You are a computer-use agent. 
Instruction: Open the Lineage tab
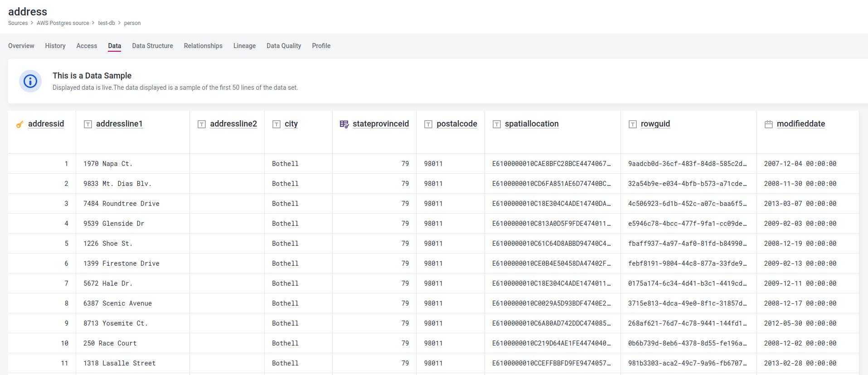coord(244,46)
